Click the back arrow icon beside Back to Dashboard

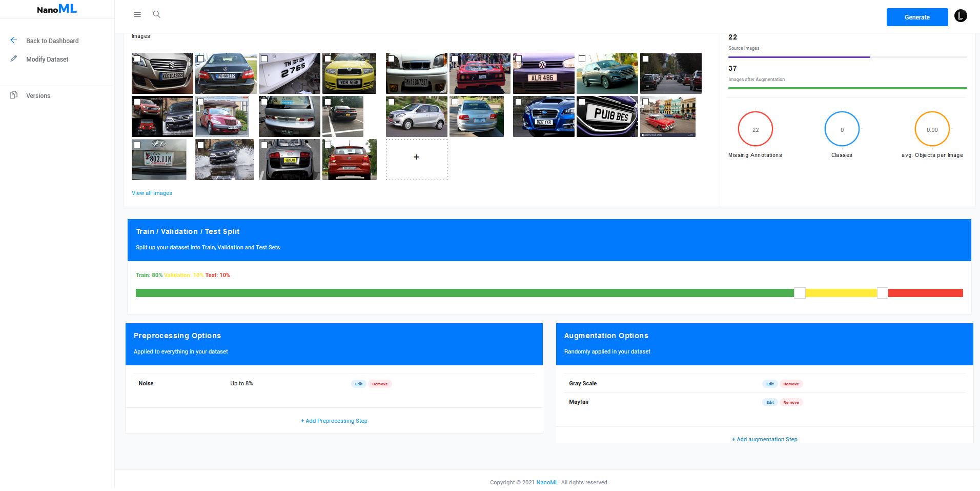pyautogui.click(x=14, y=40)
